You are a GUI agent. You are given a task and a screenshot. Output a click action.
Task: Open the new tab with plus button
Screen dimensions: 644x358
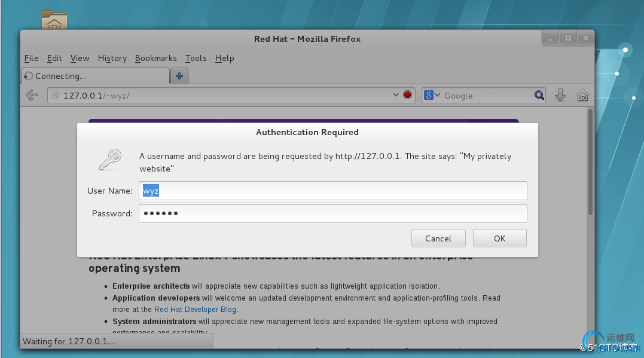tap(179, 76)
